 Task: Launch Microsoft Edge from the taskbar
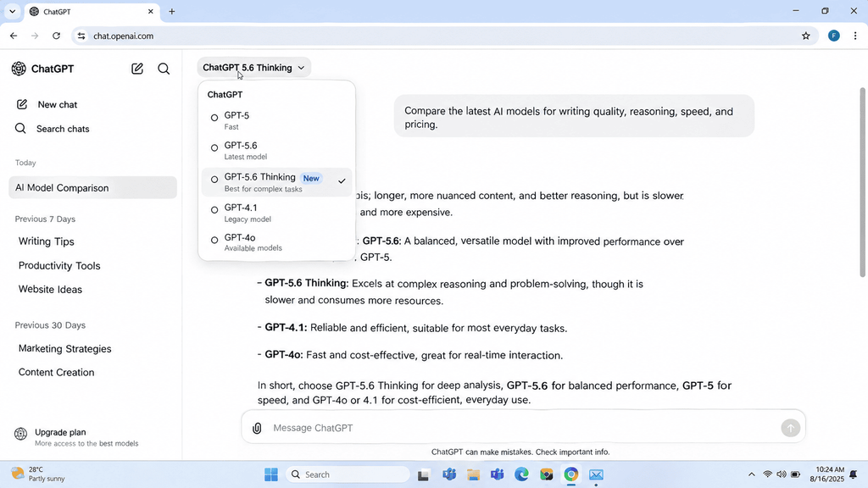(521, 474)
